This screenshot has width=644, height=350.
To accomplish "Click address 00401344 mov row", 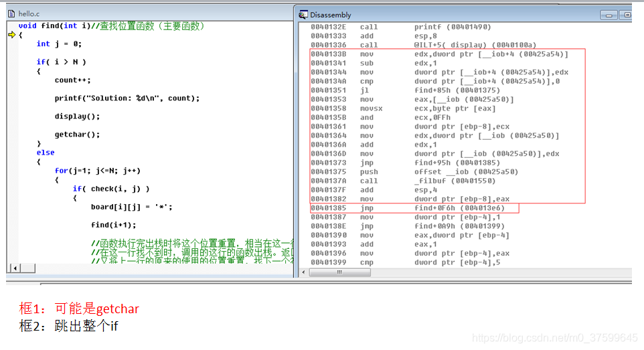I will 439,72.
